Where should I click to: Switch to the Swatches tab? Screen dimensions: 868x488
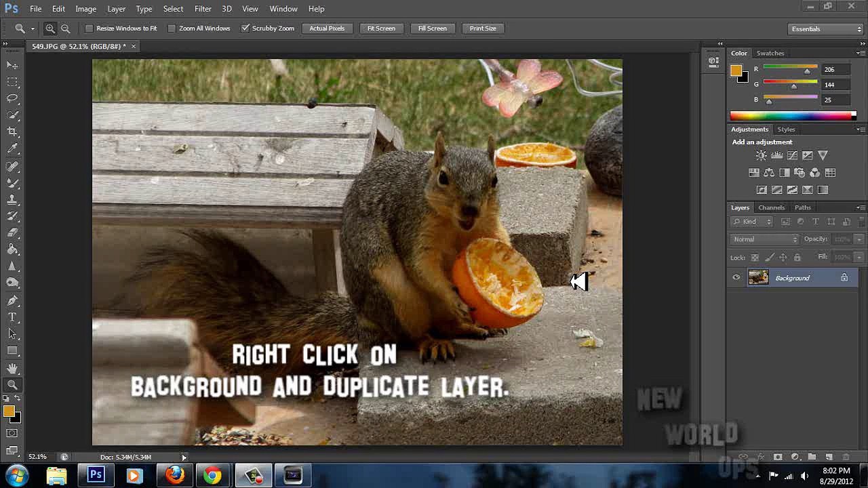pyautogui.click(x=770, y=53)
